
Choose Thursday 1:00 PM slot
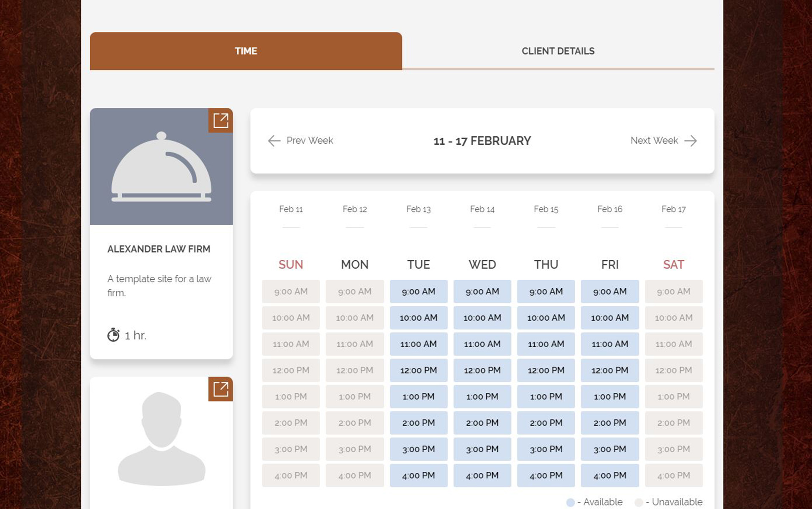click(546, 396)
